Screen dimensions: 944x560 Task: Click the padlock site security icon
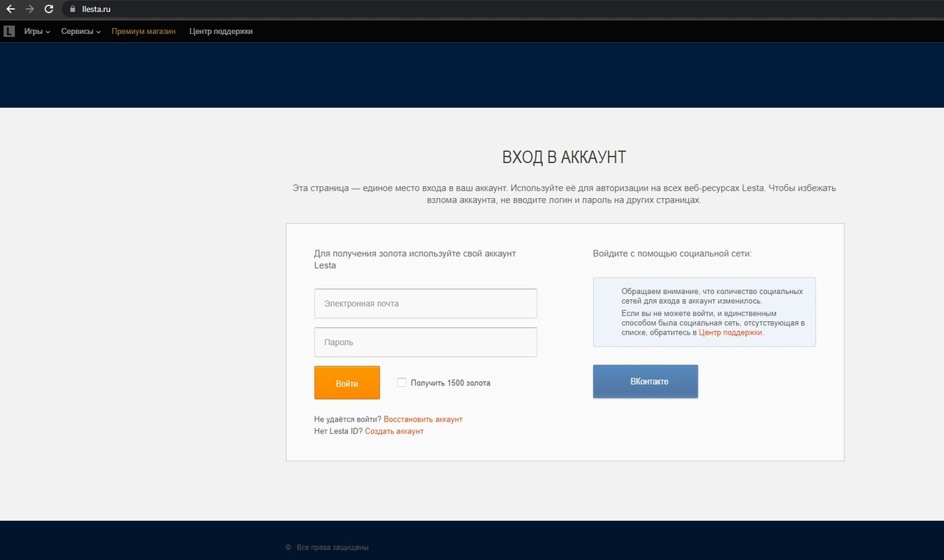point(72,9)
